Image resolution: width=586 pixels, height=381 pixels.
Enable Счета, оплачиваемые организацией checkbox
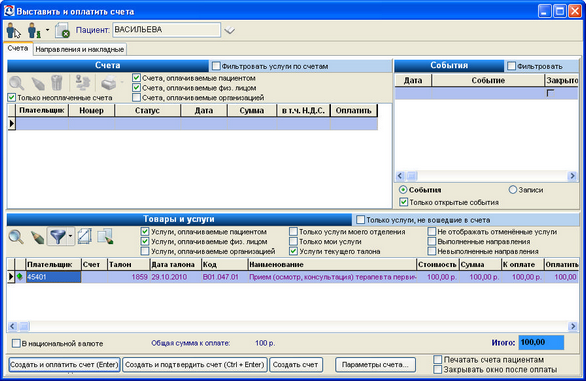click(136, 98)
